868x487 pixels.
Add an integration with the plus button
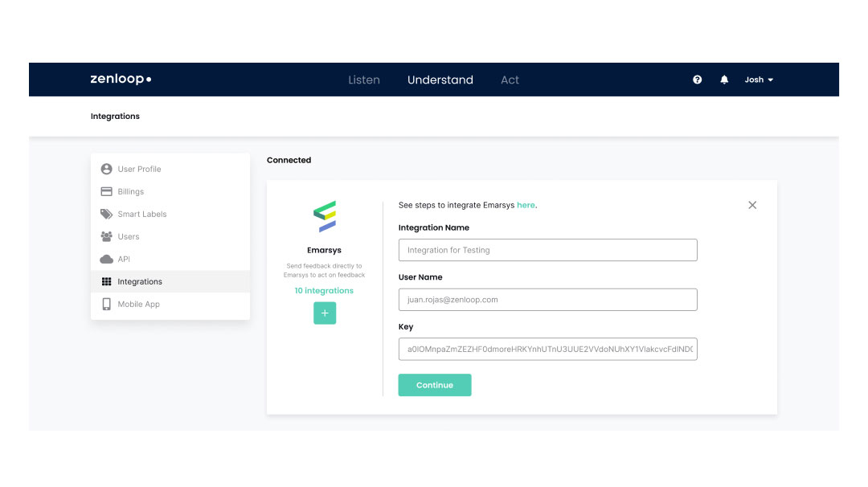325,313
